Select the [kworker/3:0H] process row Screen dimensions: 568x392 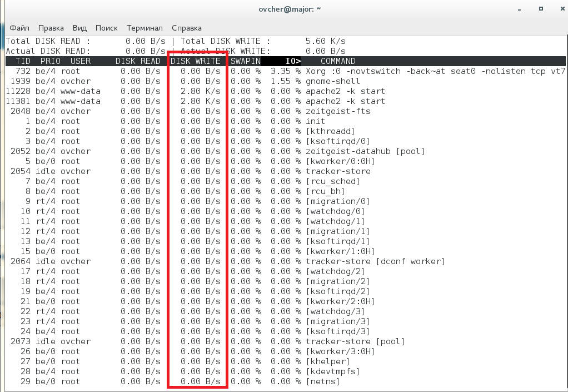(286, 352)
